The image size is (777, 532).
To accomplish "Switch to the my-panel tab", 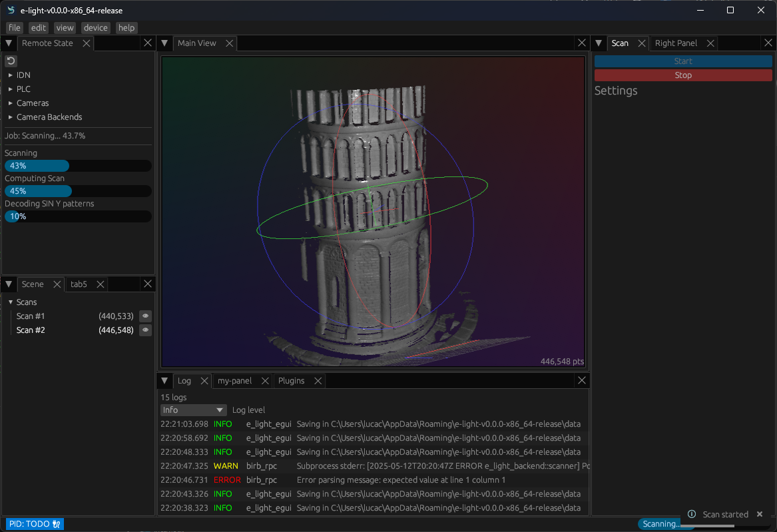I will tap(235, 381).
